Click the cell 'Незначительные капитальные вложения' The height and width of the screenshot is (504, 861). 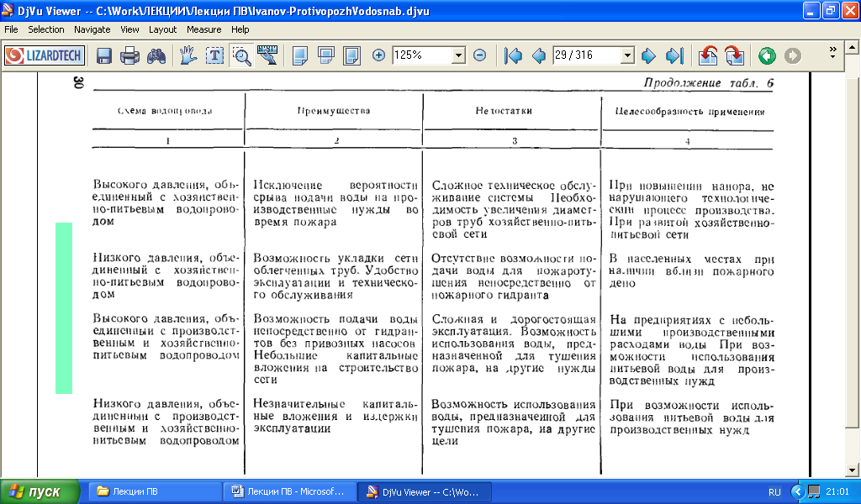pyautogui.click(x=335, y=417)
